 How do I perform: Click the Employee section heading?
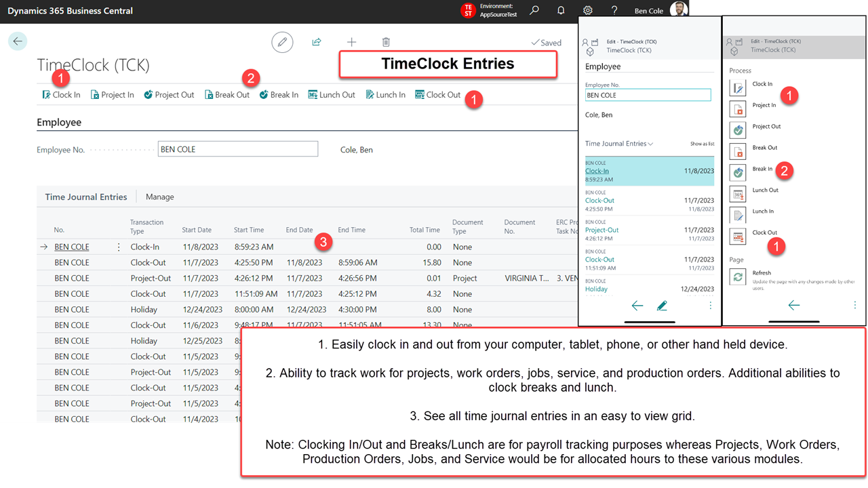point(59,122)
